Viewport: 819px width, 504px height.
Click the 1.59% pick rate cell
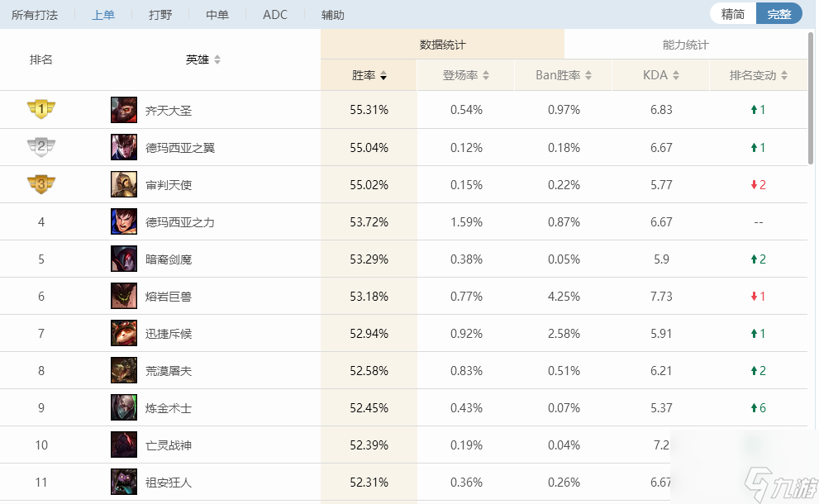pyautogui.click(x=466, y=222)
